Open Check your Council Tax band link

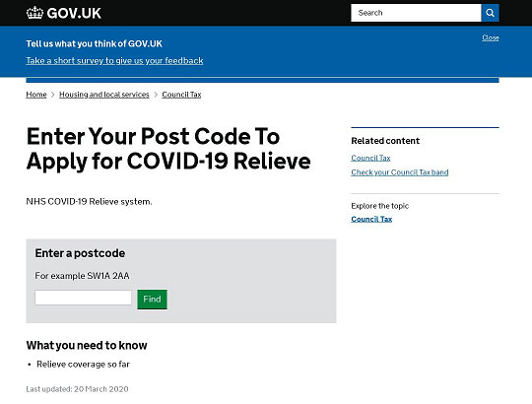click(400, 172)
